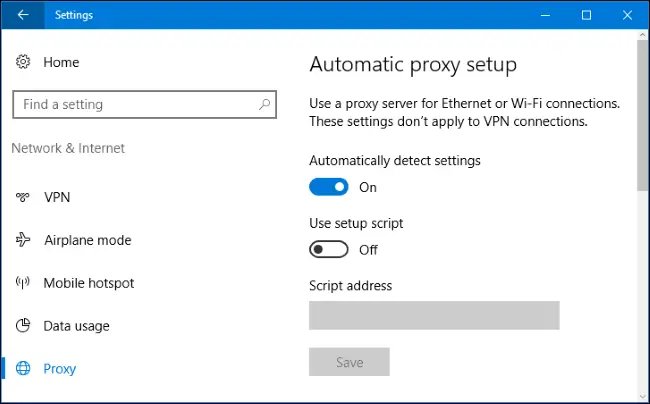Select Airplane mode in the sidebar

point(87,240)
